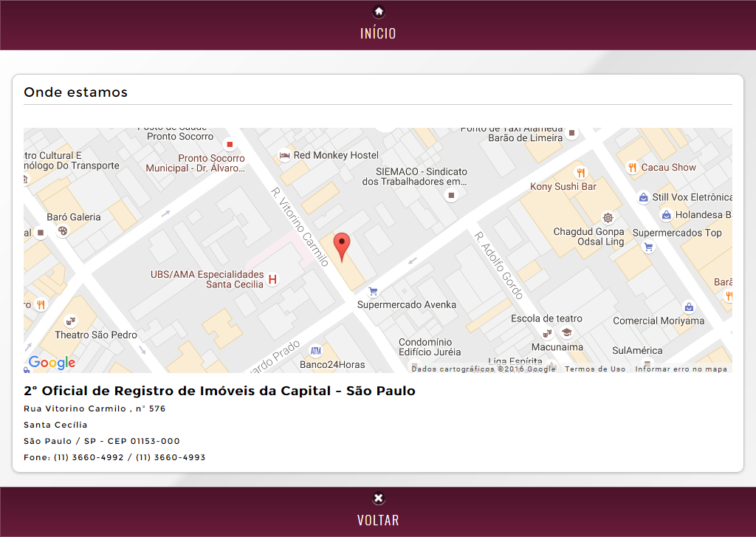Screen dimensions: 756x537
Task: Click the Supermercado Avenka cart icon
Action: [373, 292]
